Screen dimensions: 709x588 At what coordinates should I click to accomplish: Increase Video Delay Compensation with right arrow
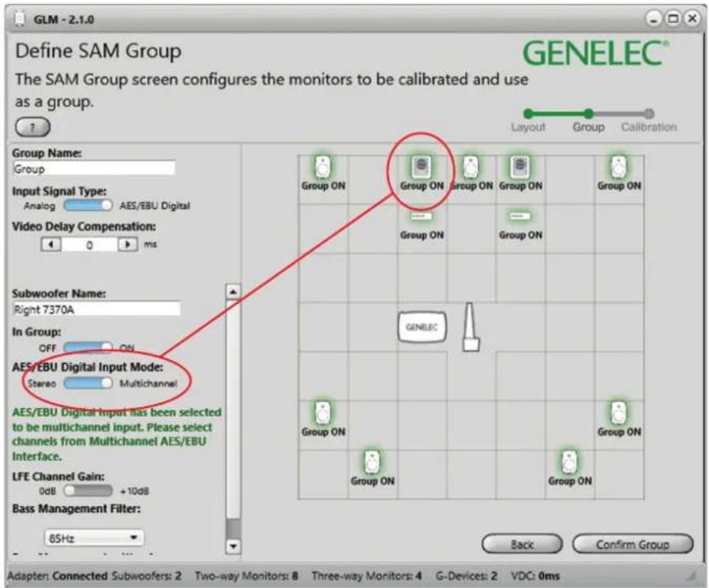[x=128, y=245]
